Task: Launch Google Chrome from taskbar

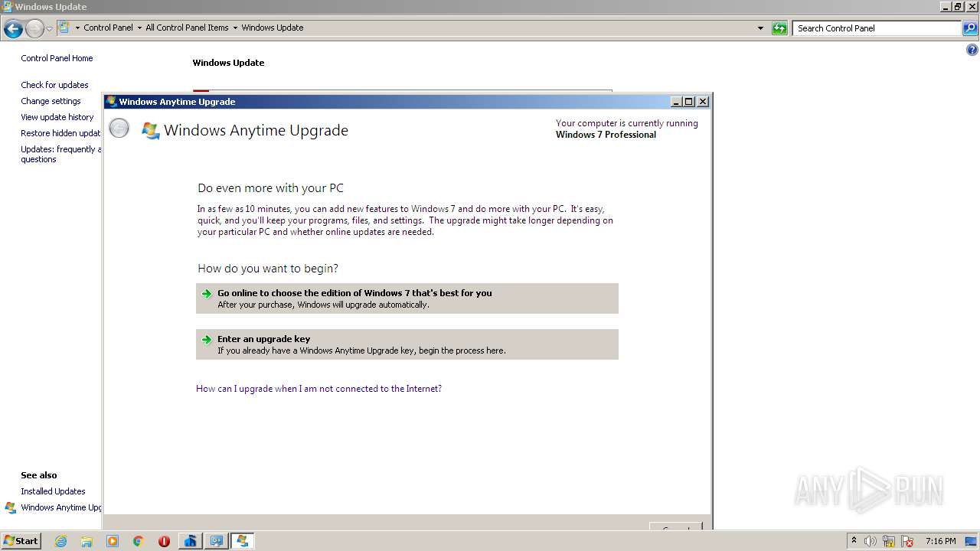Action: click(139, 541)
